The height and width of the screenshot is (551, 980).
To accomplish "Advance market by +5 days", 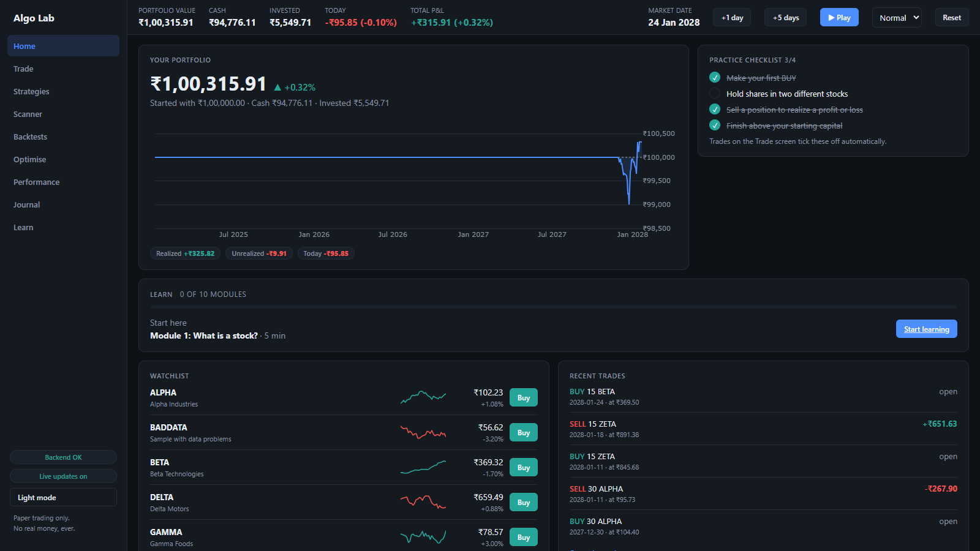I will tap(786, 18).
